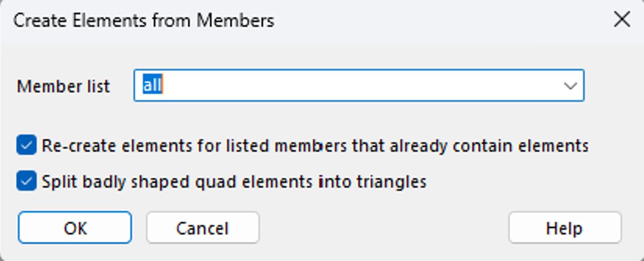Click inside the Member list text field
The height and width of the screenshot is (261, 644).
pos(340,86)
